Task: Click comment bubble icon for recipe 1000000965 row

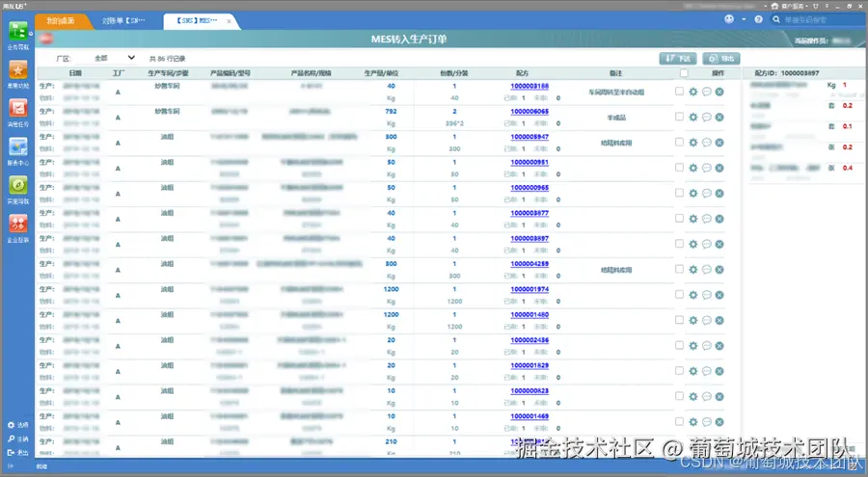Action: [x=706, y=194]
